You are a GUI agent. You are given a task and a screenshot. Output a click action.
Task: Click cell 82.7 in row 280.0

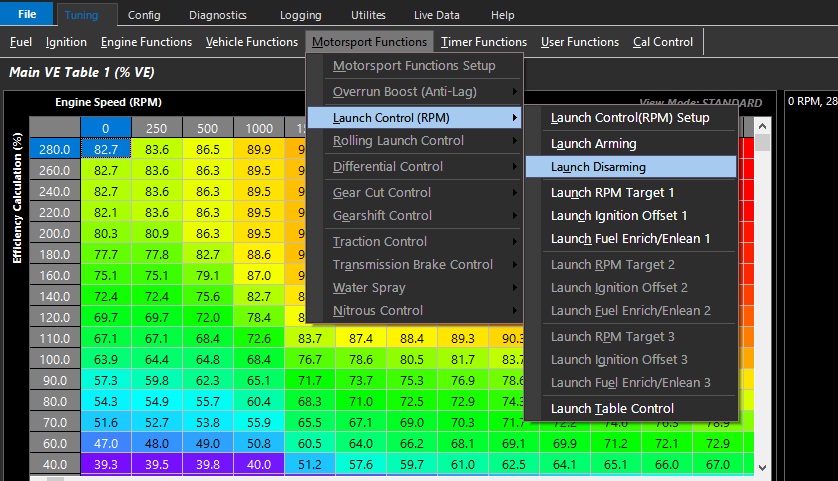click(x=106, y=149)
